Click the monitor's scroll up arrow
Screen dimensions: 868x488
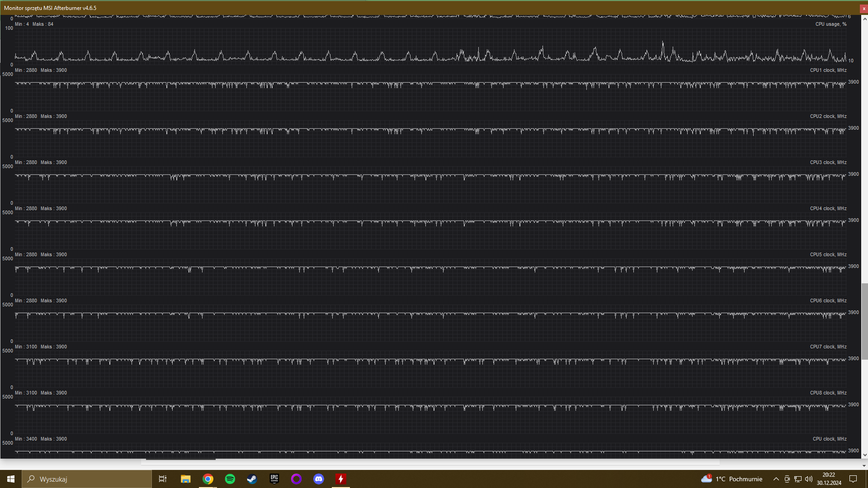click(864, 19)
